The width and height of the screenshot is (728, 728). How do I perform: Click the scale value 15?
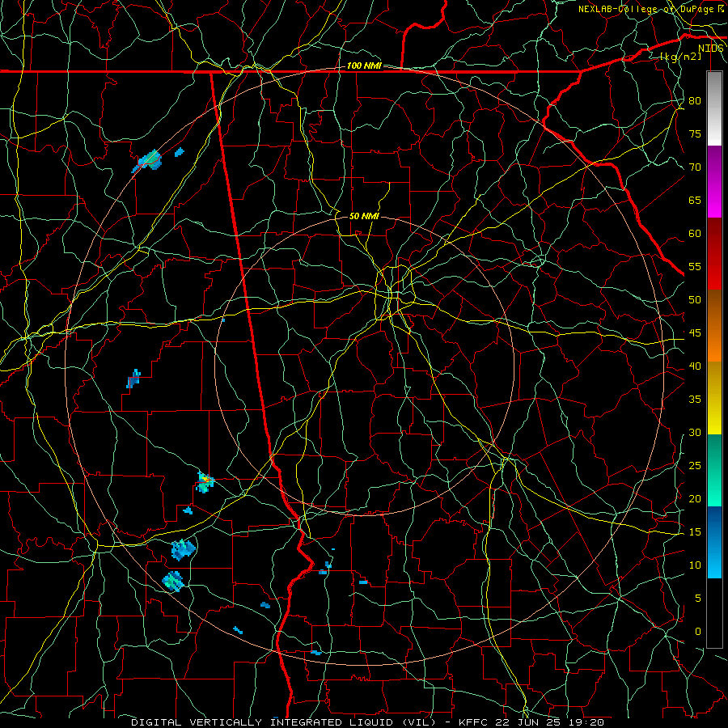click(695, 532)
